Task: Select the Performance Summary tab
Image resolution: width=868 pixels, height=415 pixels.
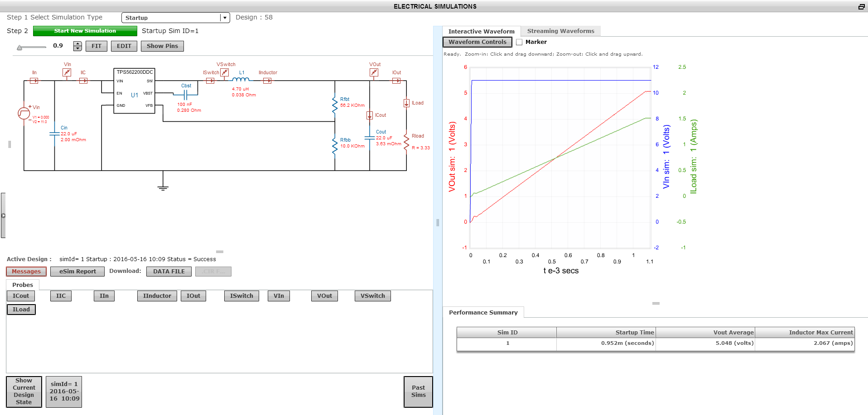Action: (483, 312)
